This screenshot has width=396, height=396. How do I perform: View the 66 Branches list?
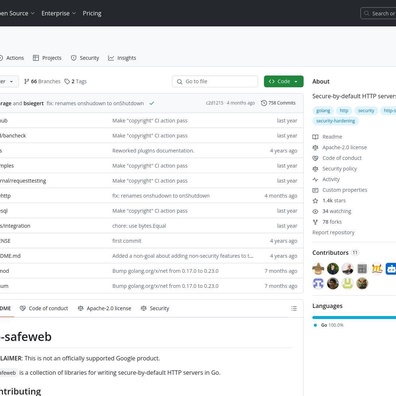(x=42, y=81)
